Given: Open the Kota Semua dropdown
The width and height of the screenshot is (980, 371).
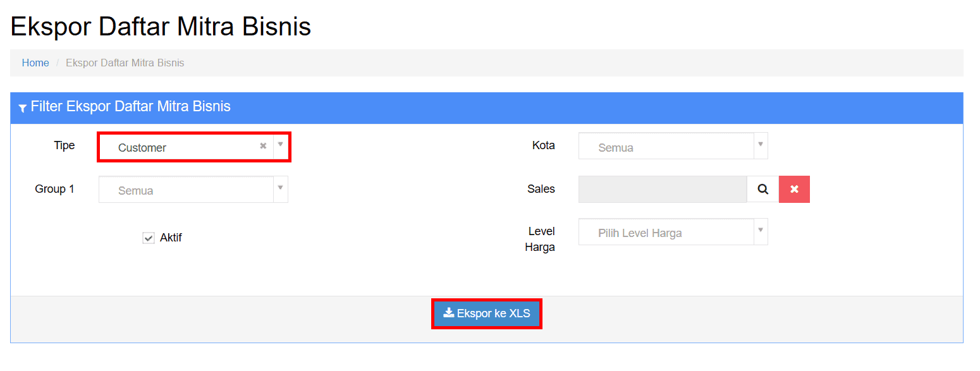Looking at the screenshot, I should (x=673, y=147).
